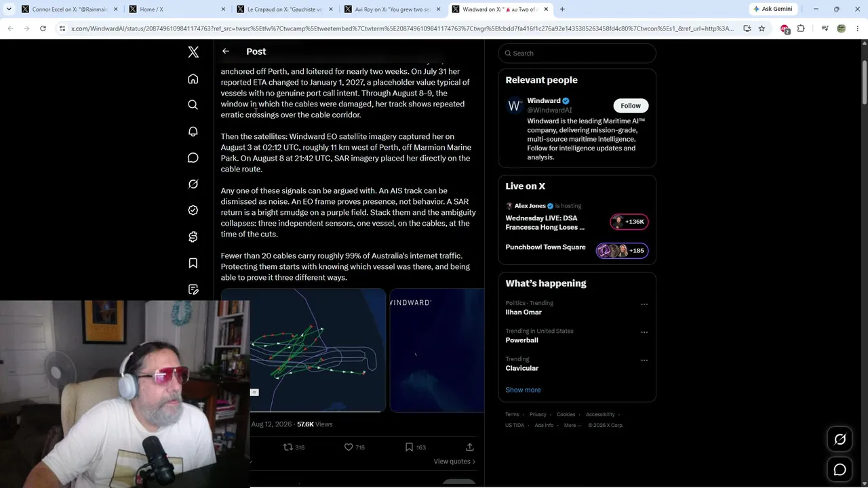Bookmark this page with the star icon
The image size is (868, 488).
[762, 28]
